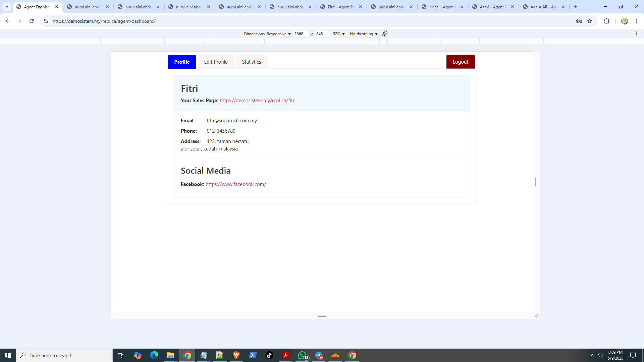Click the Social Media heading
The width and height of the screenshot is (644, 362).
click(206, 171)
